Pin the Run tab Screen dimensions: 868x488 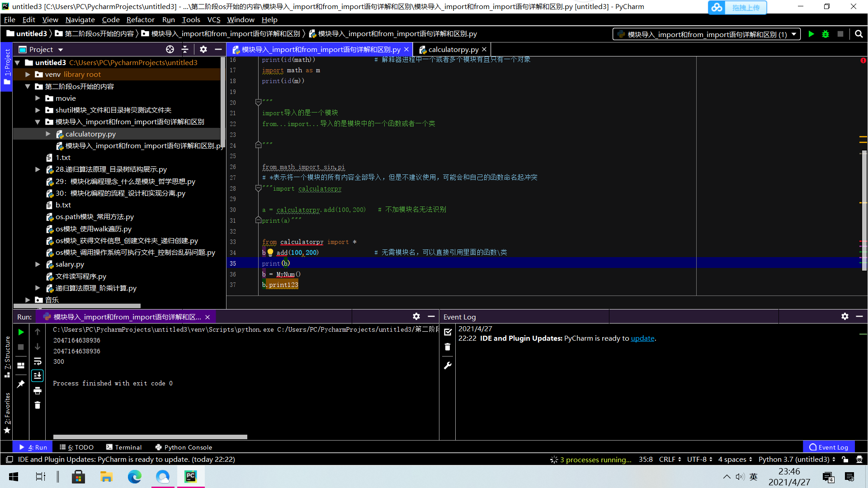click(x=21, y=384)
